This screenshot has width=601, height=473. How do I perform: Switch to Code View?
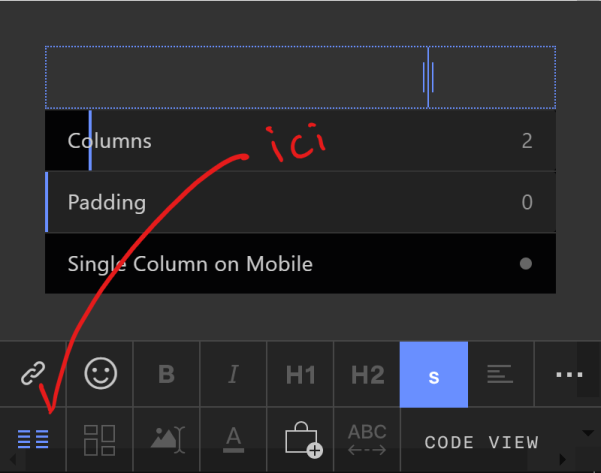[x=481, y=441]
